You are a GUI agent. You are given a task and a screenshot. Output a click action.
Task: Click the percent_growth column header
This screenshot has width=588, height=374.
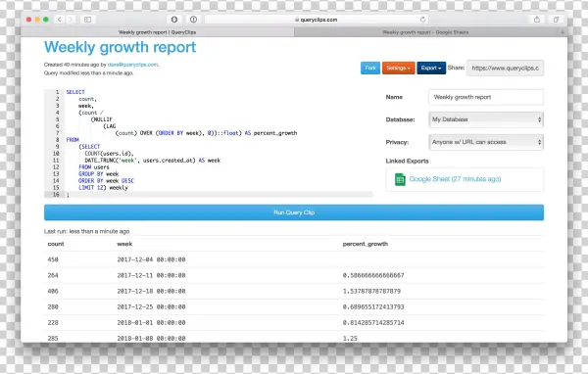click(366, 244)
